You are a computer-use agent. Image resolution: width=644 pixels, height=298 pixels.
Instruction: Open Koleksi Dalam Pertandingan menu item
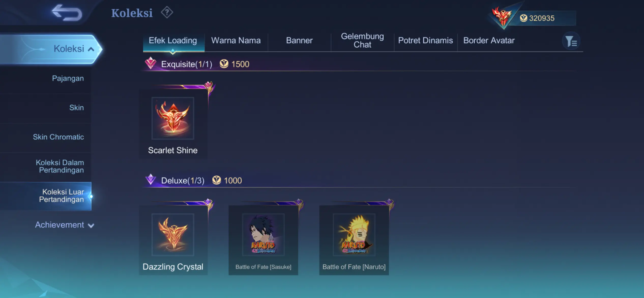click(60, 166)
